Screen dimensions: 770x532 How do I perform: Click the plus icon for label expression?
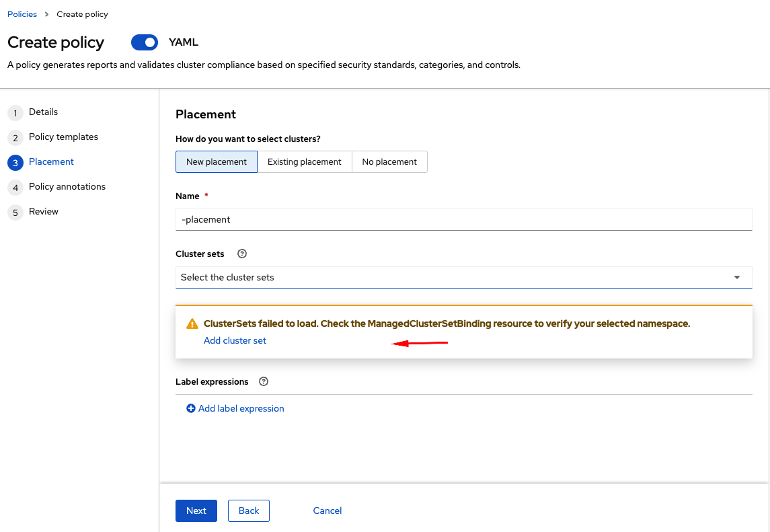(191, 408)
